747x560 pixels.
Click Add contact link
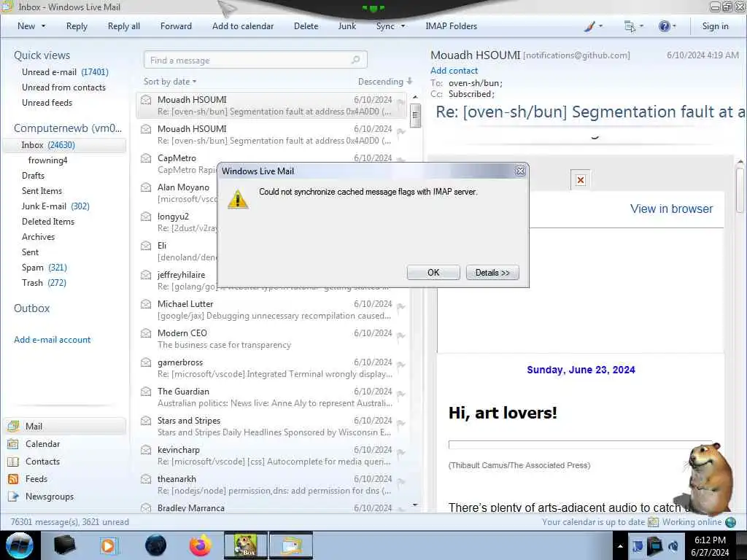click(454, 71)
